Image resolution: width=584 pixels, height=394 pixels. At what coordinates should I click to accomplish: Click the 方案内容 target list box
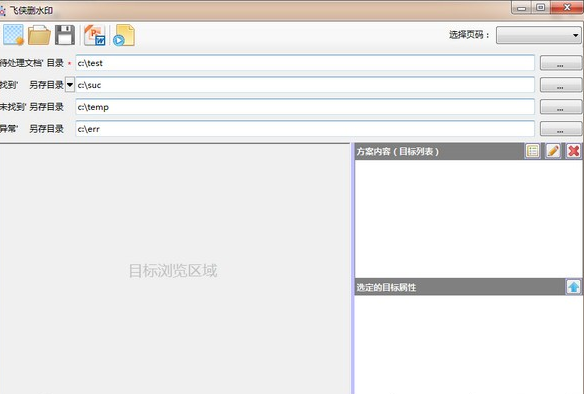(469, 219)
